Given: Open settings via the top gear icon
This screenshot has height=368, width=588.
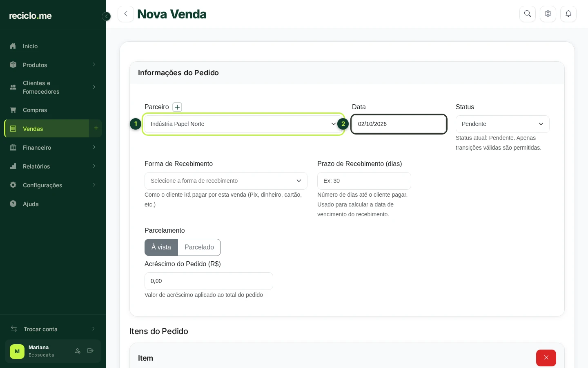Looking at the screenshot, I should coord(548,14).
